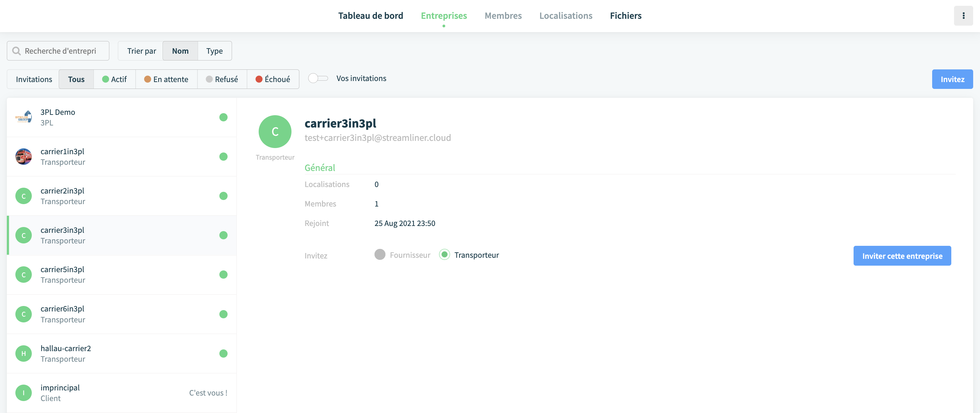Image resolution: width=980 pixels, height=413 pixels.
Task: Select the hallau-carrier2 company row
Action: click(122, 353)
